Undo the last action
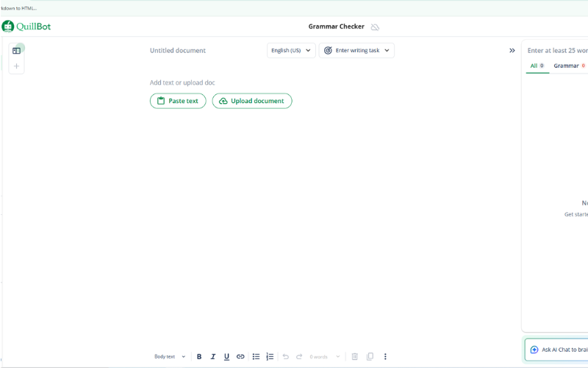The width and height of the screenshot is (588, 368). point(286,356)
